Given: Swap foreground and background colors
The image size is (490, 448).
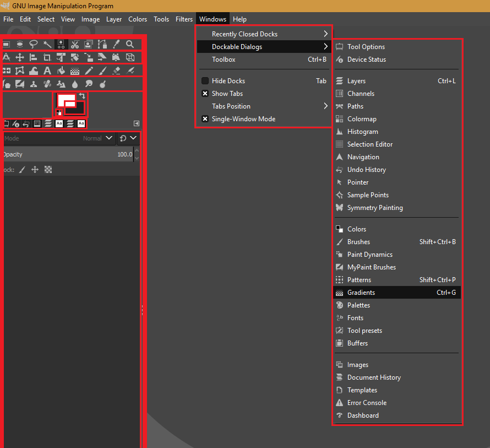Looking at the screenshot, I should pos(83,96).
